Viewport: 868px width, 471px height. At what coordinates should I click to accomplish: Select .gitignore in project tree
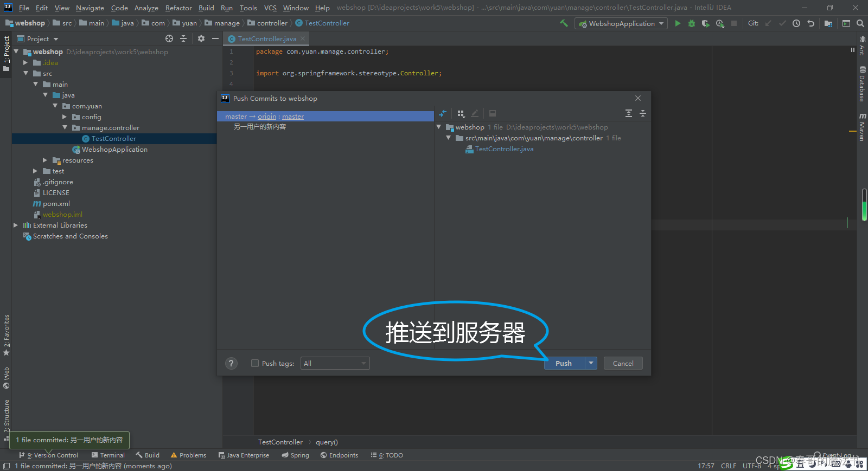(x=53, y=182)
